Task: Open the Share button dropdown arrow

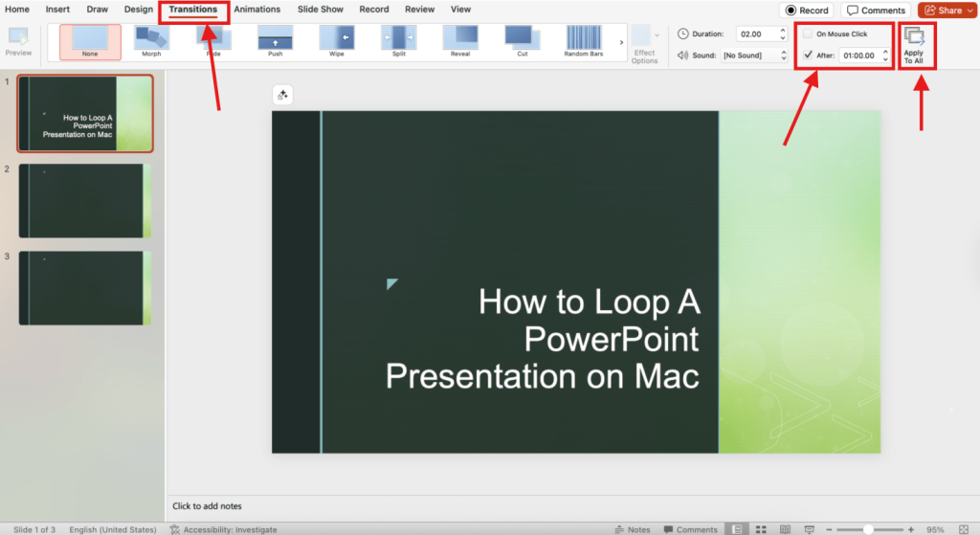Action: click(970, 11)
